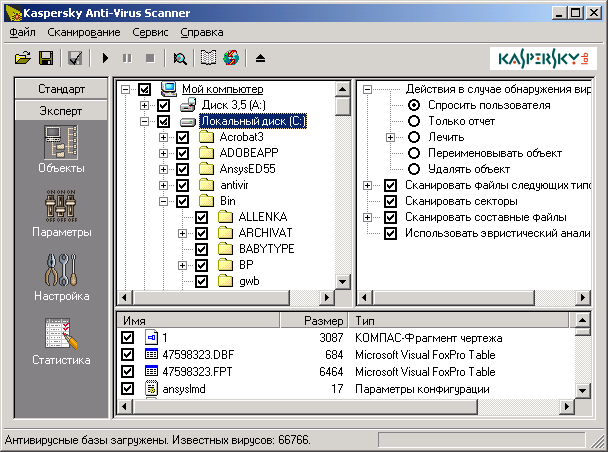Select the Только отчет radio button
This screenshot has width=608, height=452.
[x=414, y=121]
